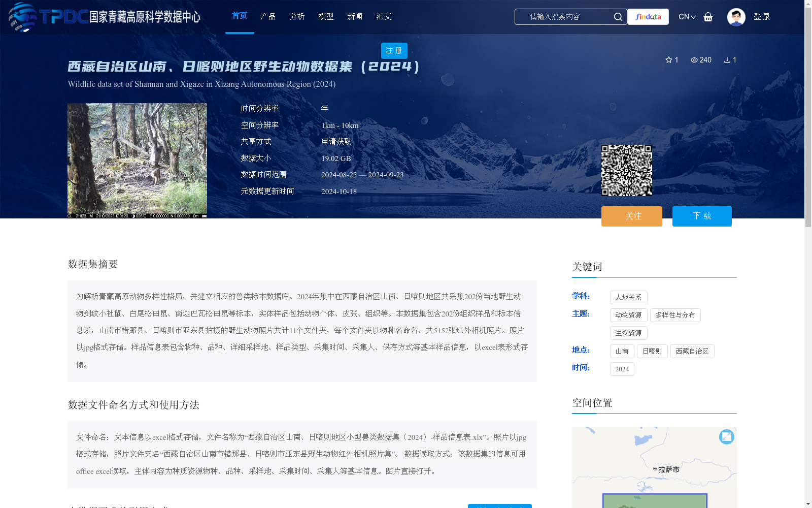This screenshot has height=508, width=812.
Task: Click the English dataset subtitle
Action: tap(201, 84)
